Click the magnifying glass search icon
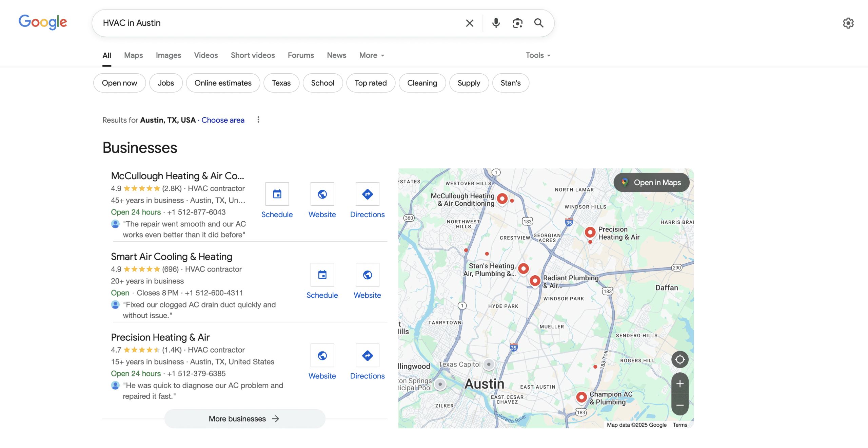The image size is (868, 448). tap(539, 23)
